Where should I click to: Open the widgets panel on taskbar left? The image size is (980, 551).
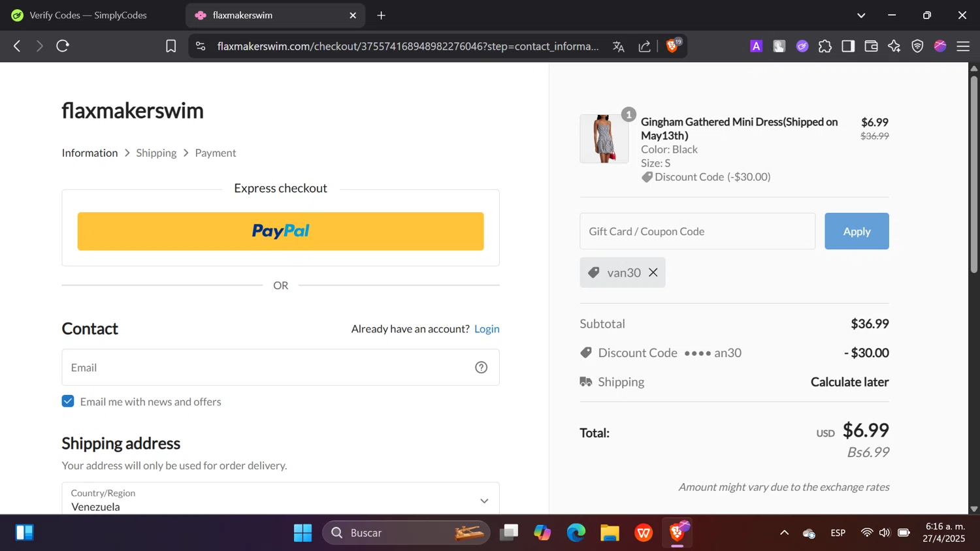[x=24, y=533]
